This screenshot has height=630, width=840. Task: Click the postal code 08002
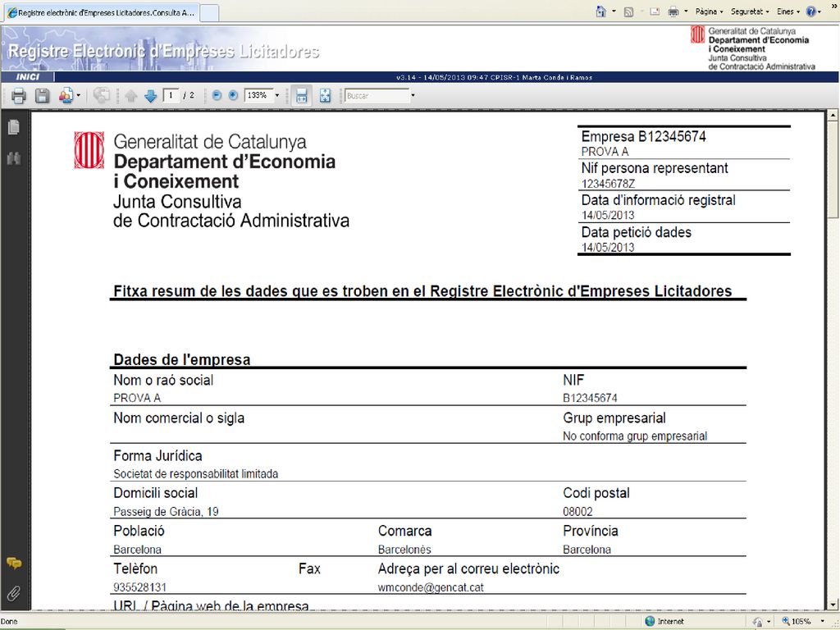[577, 512]
